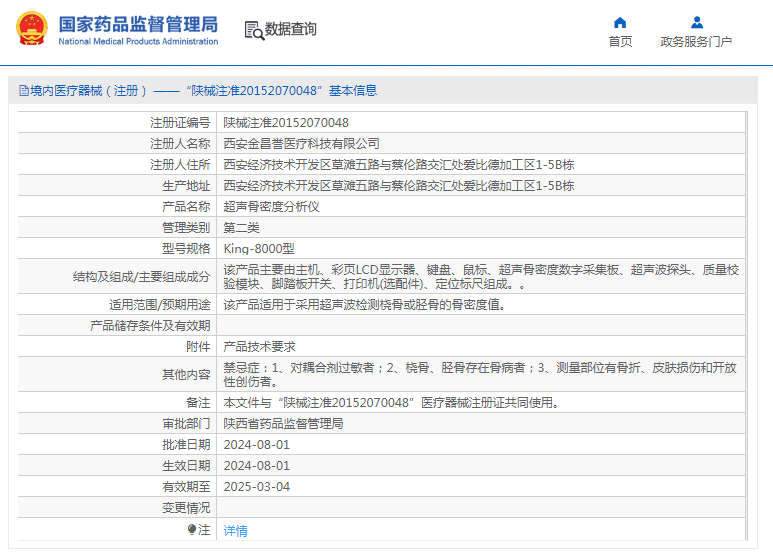
Task: Click the 批准日期 label
Action: point(186,445)
